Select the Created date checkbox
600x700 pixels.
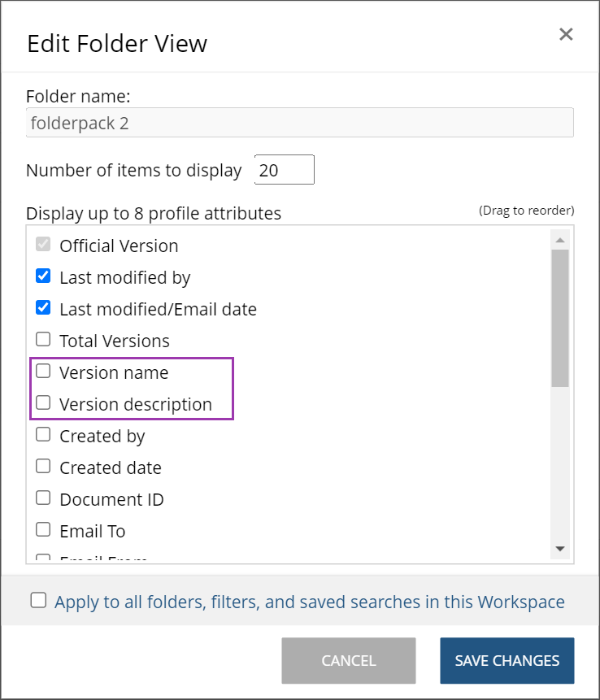tap(44, 467)
